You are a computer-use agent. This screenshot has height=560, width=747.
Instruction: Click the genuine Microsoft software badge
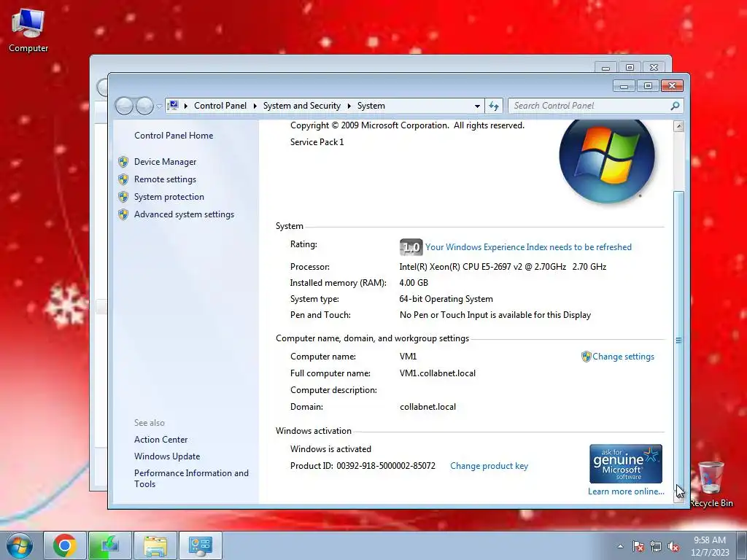tap(625, 464)
